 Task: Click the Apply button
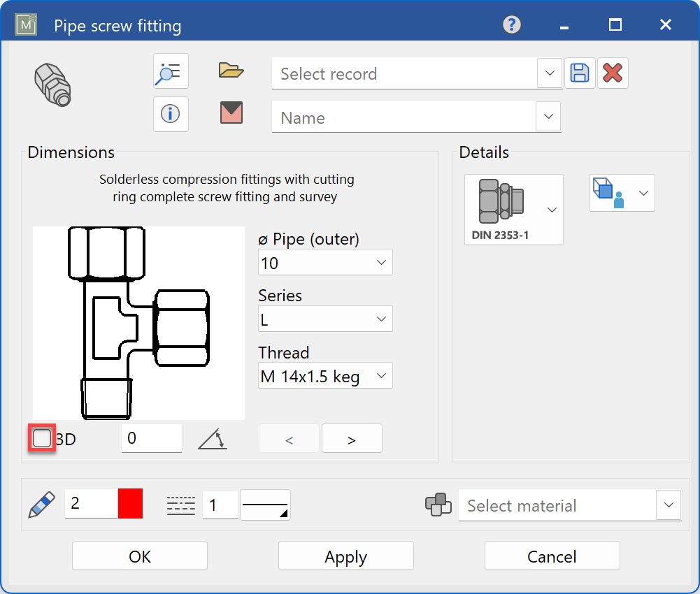tap(345, 556)
